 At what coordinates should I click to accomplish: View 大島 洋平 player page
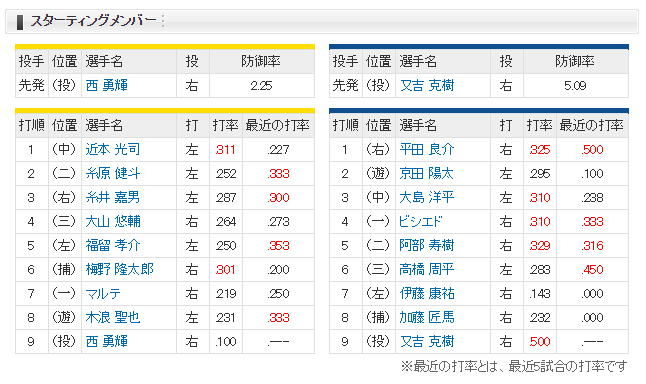coord(427,197)
